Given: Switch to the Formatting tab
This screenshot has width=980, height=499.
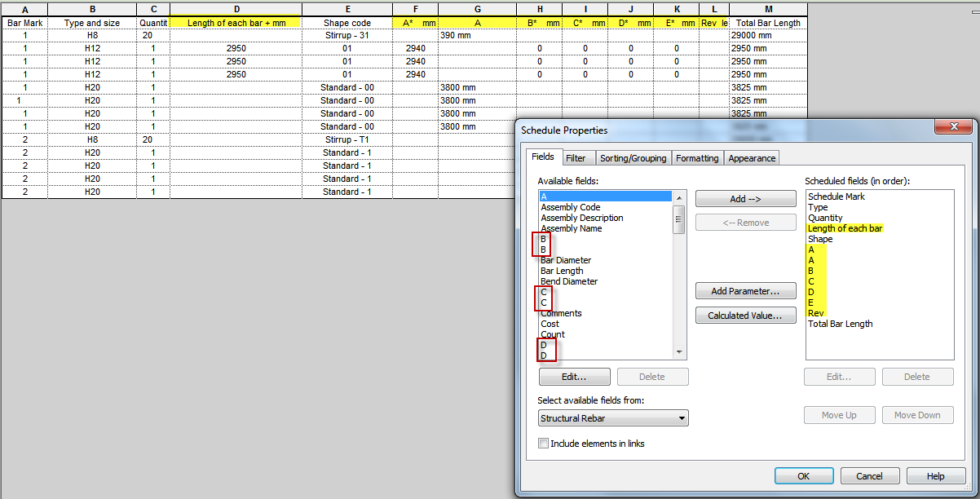Looking at the screenshot, I should tap(697, 157).
